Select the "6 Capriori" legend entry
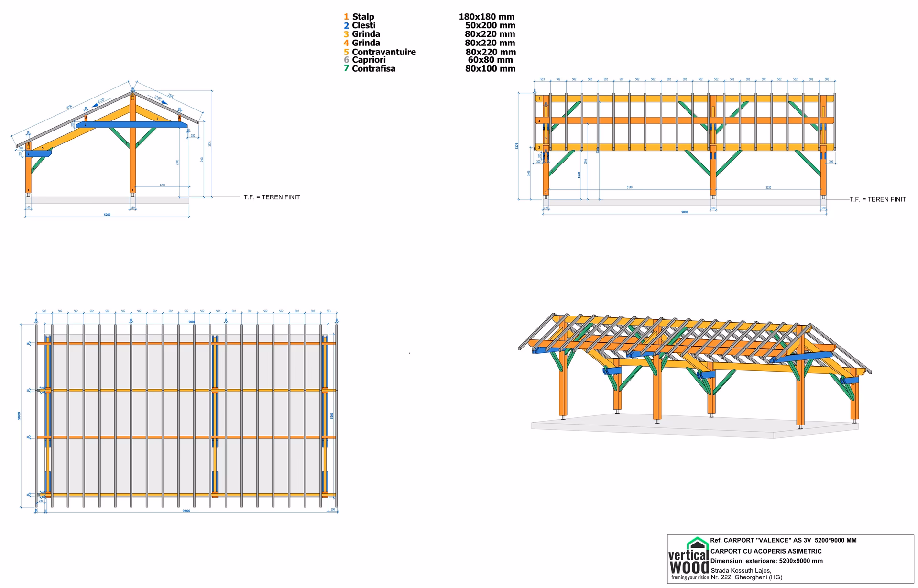The width and height of the screenshot is (918, 588). pyautogui.click(x=364, y=60)
